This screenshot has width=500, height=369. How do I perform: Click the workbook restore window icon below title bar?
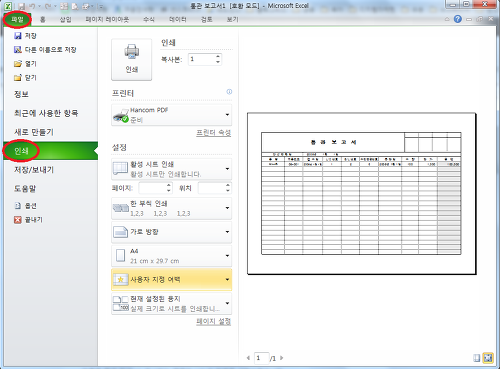pyautogui.click(x=480, y=19)
